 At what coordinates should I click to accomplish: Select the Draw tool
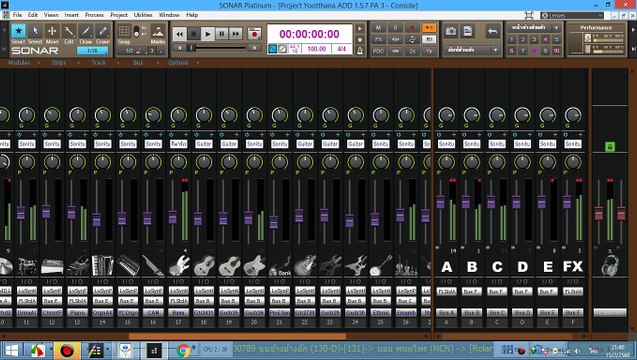pyautogui.click(x=86, y=31)
